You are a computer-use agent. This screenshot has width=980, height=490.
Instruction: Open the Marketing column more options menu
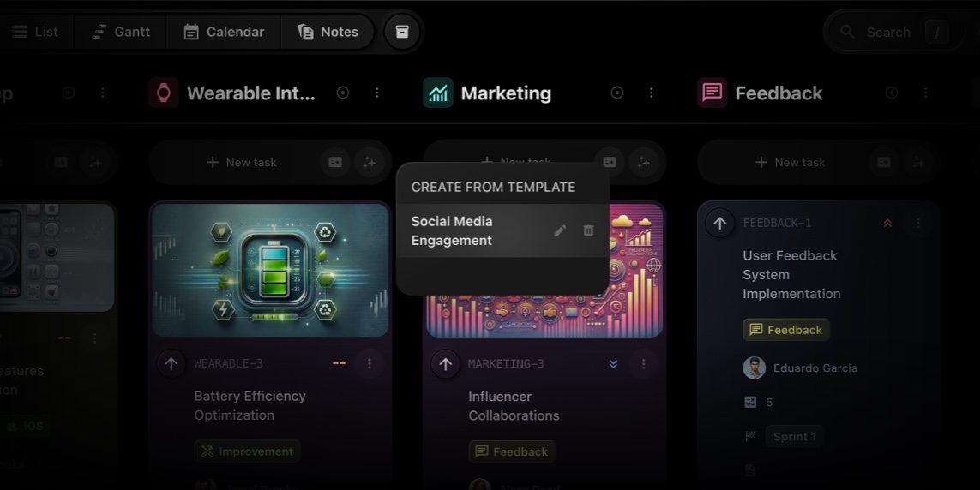pyautogui.click(x=652, y=93)
